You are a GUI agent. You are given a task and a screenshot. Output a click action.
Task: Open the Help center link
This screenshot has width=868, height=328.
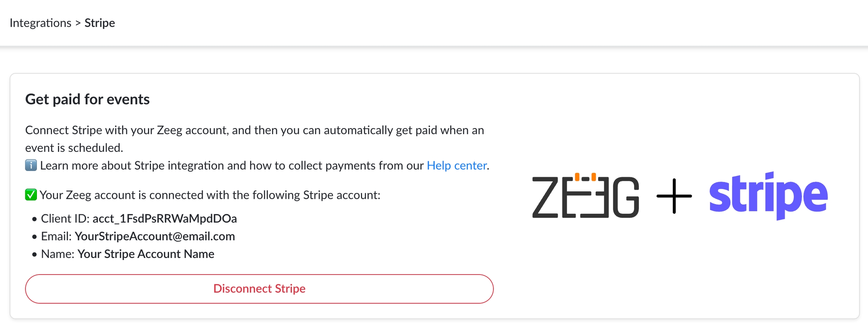[x=456, y=166]
